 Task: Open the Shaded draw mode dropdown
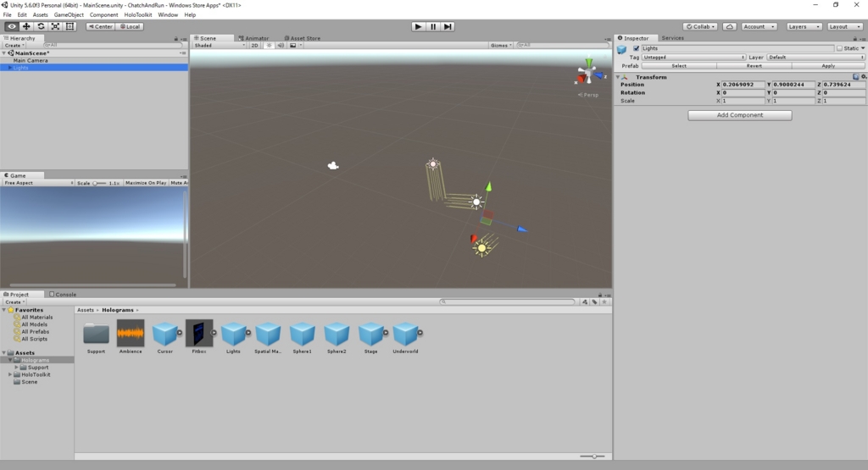220,46
